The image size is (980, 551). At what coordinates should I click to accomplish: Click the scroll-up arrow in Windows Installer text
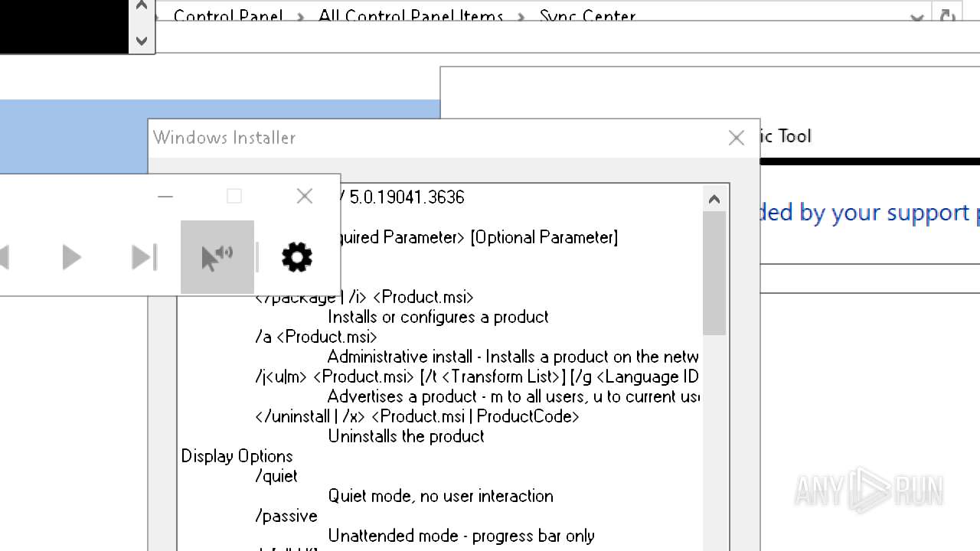pos(714,199)
